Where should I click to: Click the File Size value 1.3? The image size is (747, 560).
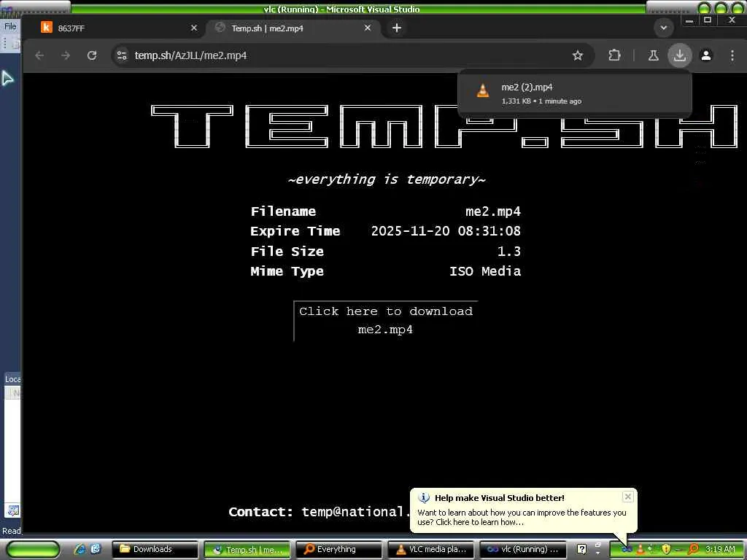coord(508,251)
